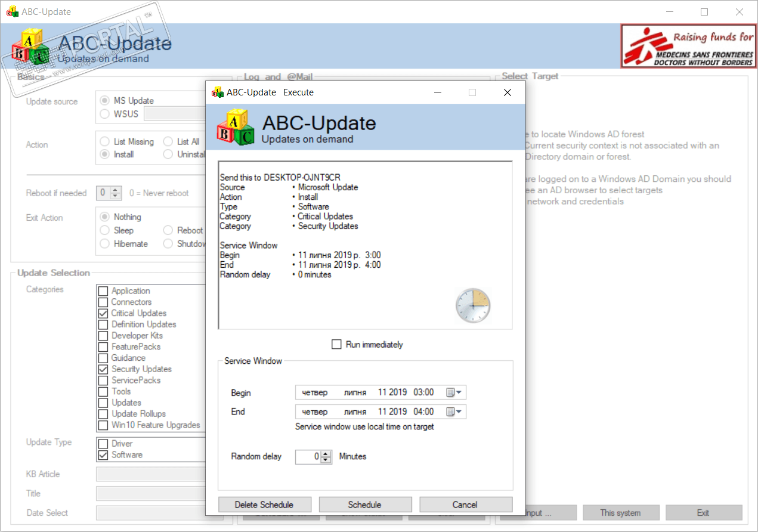Click the KB Article input field
The image size is (758, 532).
pos(151,474)
